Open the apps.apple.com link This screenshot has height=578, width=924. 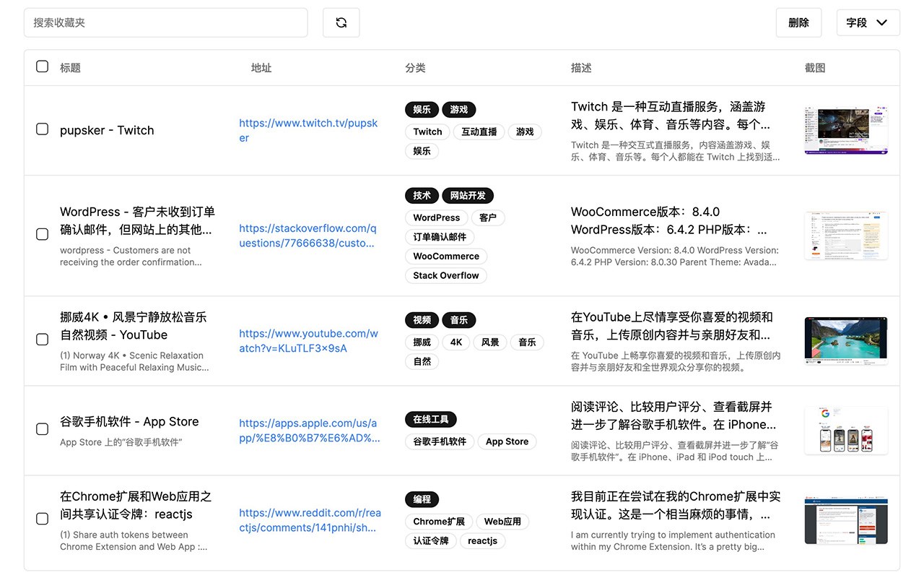coord(310,430)
